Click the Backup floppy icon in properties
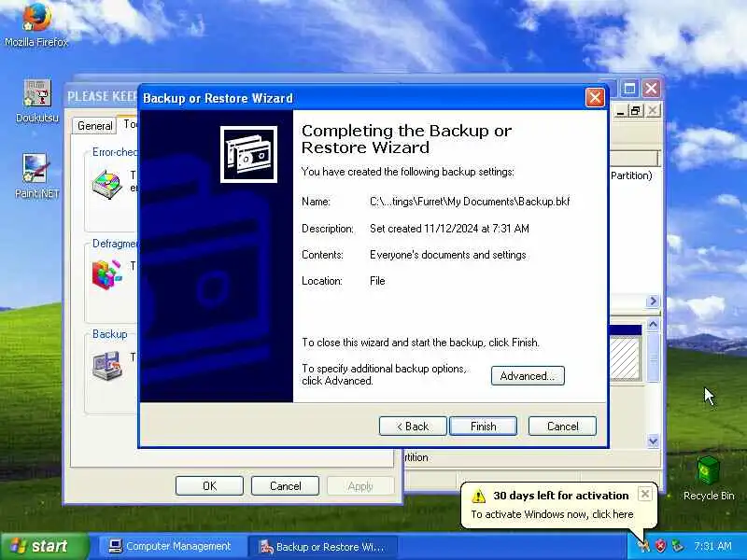The height and width of the screenshot is (560, 747). point(107,366)
